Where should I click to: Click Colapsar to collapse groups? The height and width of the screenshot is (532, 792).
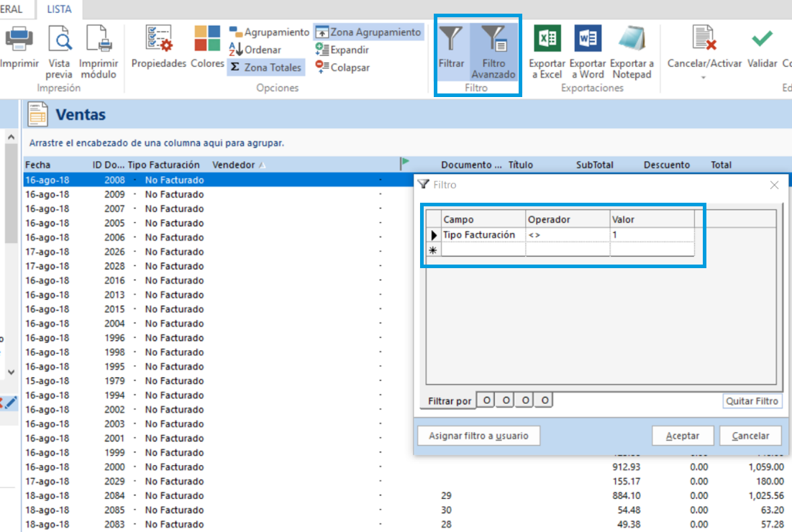[x=342, y=68]
